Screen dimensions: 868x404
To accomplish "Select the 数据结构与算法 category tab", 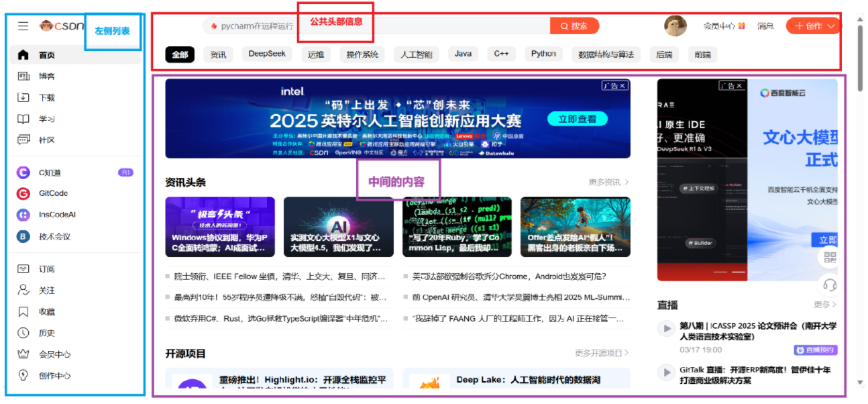I will tap(606, 55).
